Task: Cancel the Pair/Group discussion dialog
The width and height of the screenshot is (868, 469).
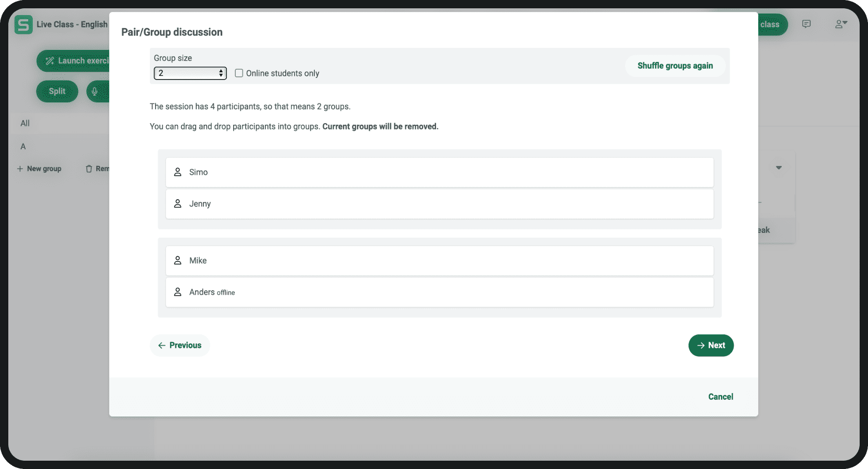Action: coord(720,397)
